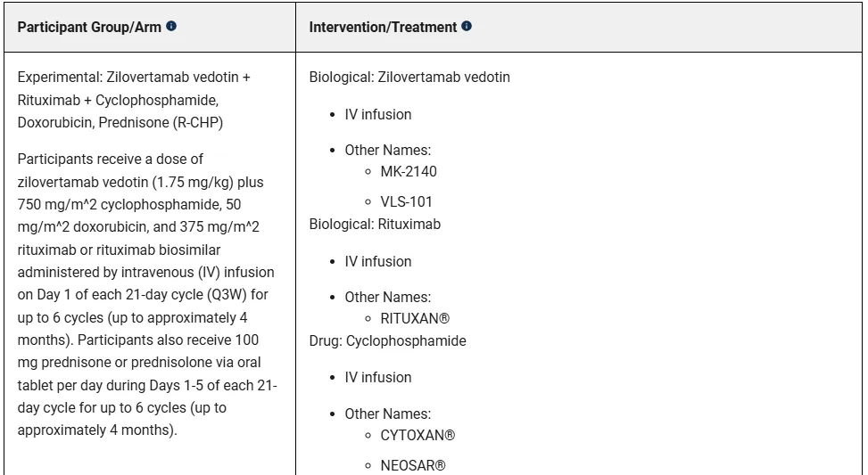Click info icon beside Participant Group/Arm

[x=171, y=27]
